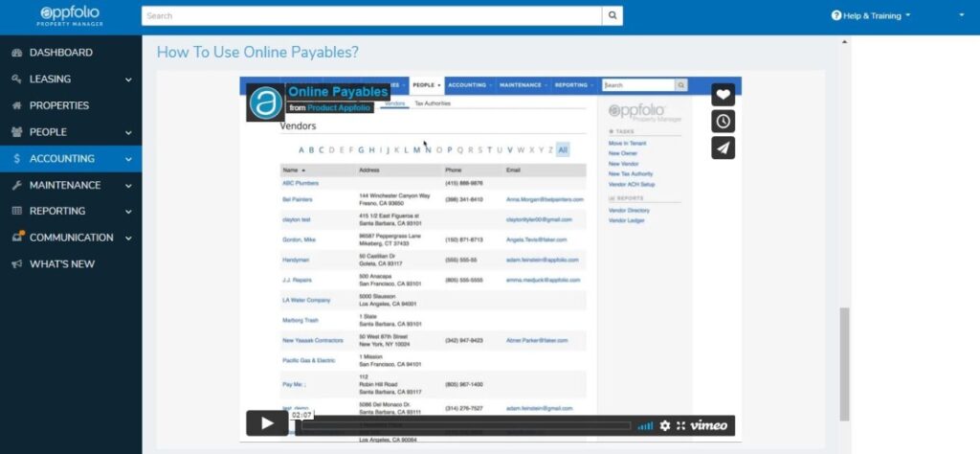Select the Reporting label in the sidebar

(57, 211)
